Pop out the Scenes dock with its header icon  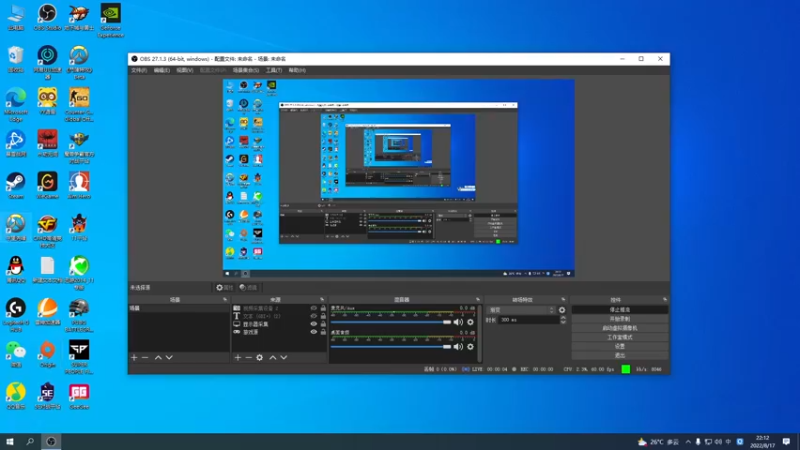point(225,299)
